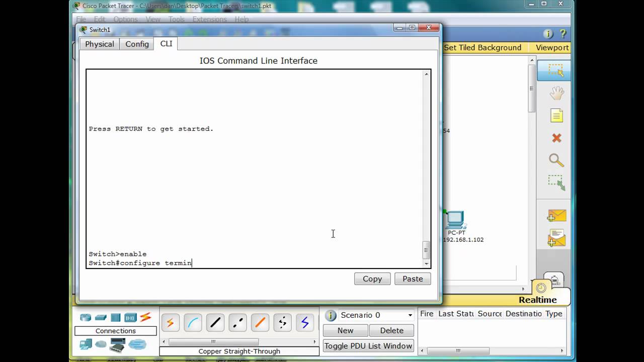This screenshot has width=644, height=362.
Task: Select the Switches device category
Action: coord(101,318)
